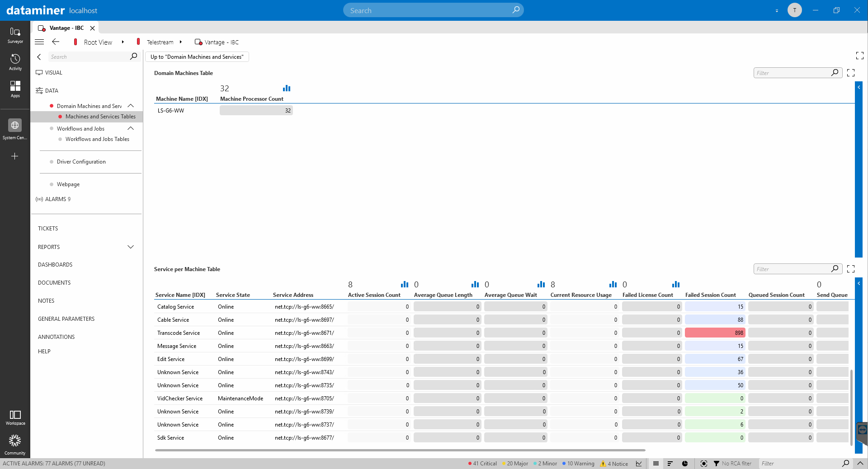
Task: Open the DOCUMENTS section
Action: point(54,283)
